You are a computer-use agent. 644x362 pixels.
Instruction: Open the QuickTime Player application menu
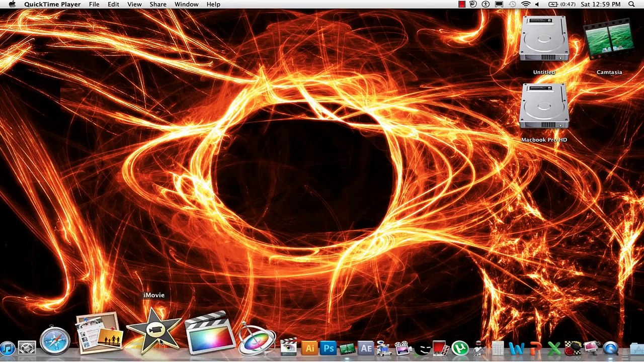point(52,5)
